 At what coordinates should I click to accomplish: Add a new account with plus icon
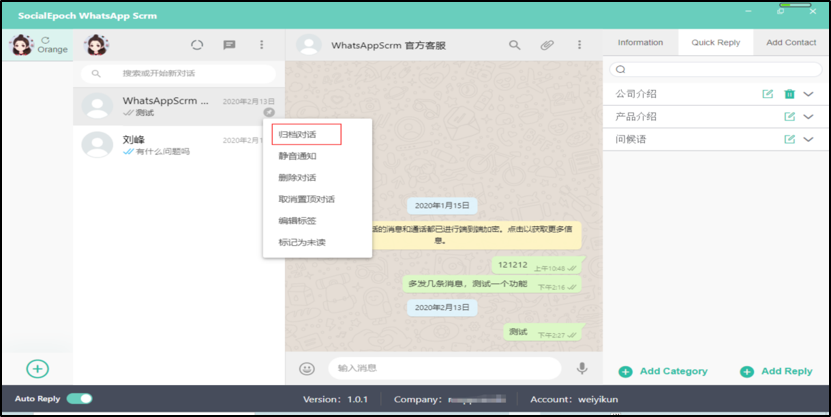coord(38,369)
